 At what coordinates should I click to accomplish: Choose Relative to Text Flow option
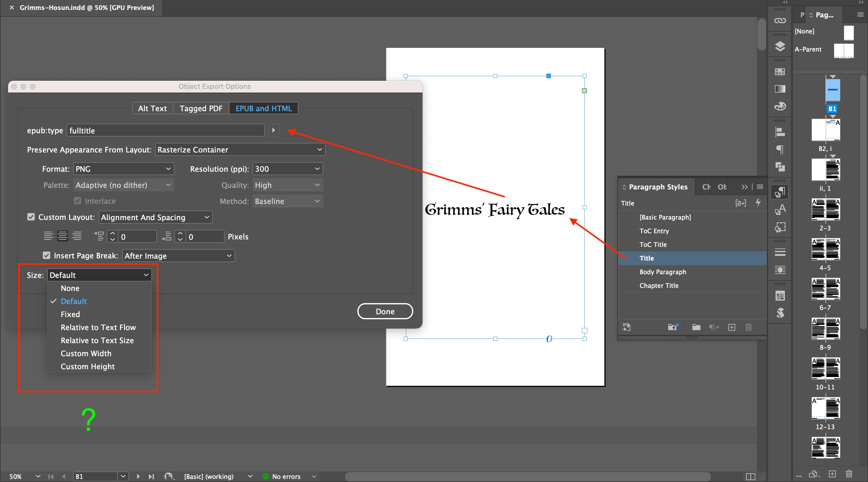coord(98,327)
